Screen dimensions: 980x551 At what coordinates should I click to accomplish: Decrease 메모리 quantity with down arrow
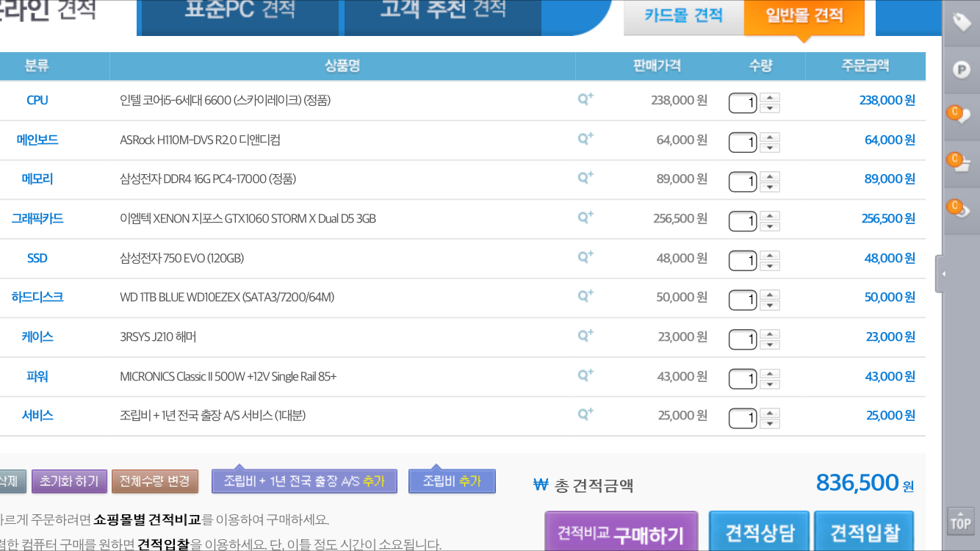pyautogui.click(x=770, y=187)
